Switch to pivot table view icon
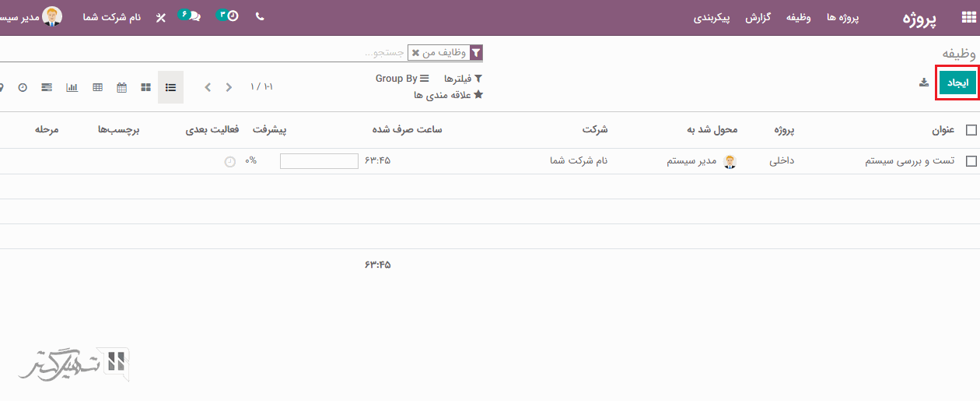 (97, 87)
